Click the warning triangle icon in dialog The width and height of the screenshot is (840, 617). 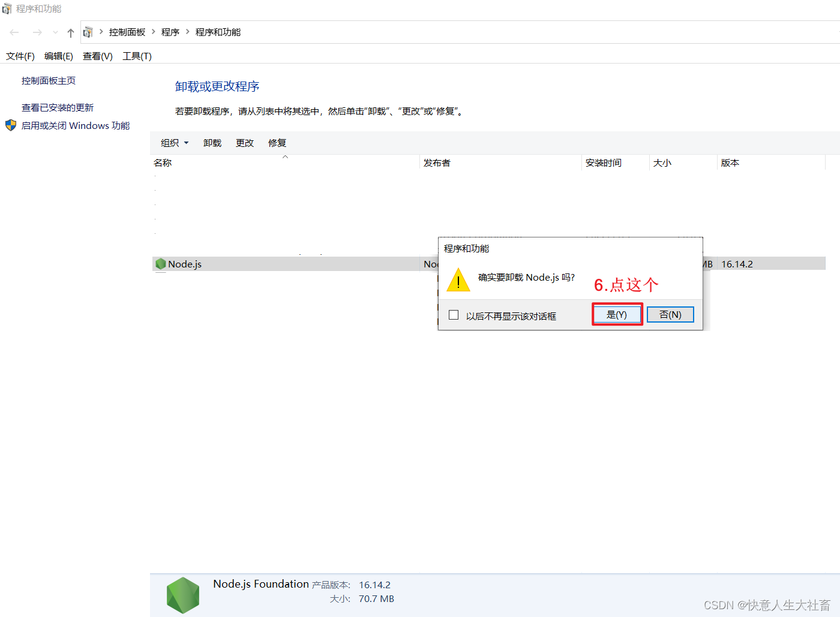[458, 280]
